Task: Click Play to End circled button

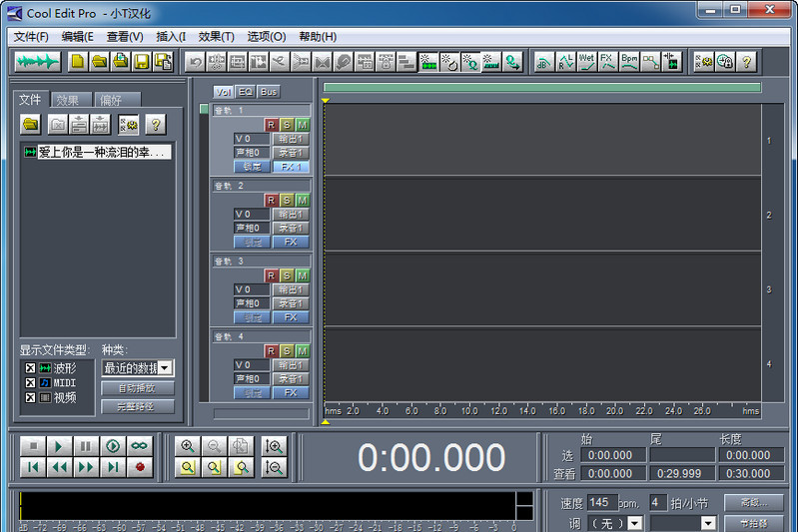Action: click(x=113, y=446)
